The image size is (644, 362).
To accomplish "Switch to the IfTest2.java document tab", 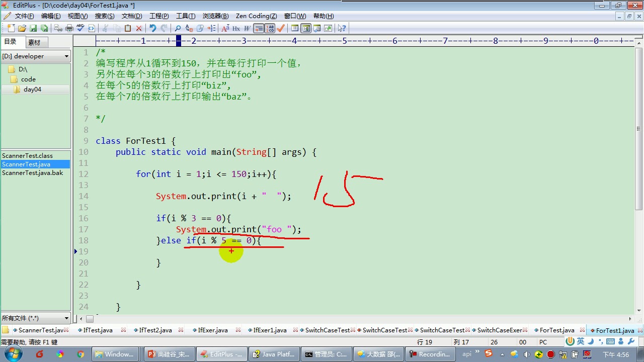I will pyautogui.click(x=155, y=330).
